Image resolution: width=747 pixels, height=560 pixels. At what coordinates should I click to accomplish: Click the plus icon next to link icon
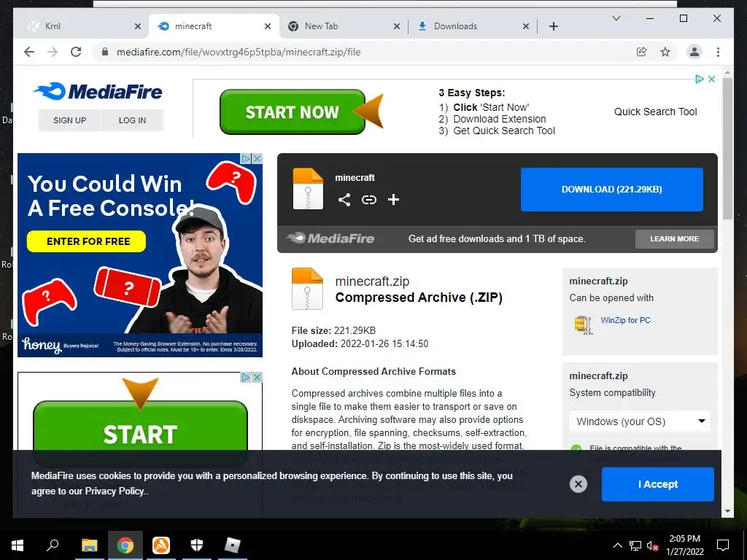[x=393, y=200]
